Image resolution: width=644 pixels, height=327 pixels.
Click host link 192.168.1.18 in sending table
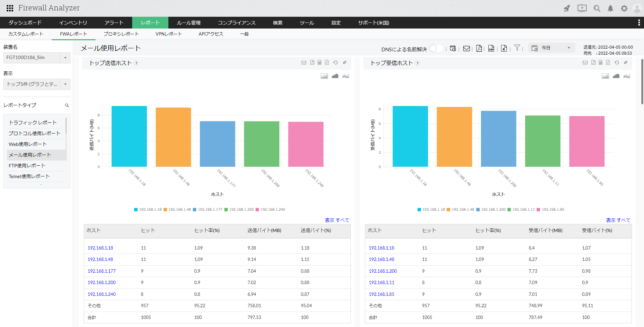pos(100,248)
